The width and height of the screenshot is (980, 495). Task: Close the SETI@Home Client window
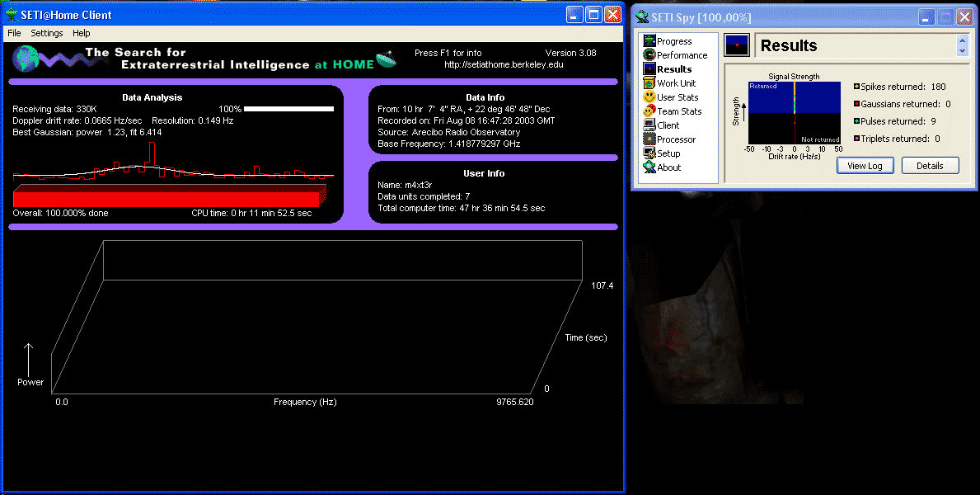(613, 15)
